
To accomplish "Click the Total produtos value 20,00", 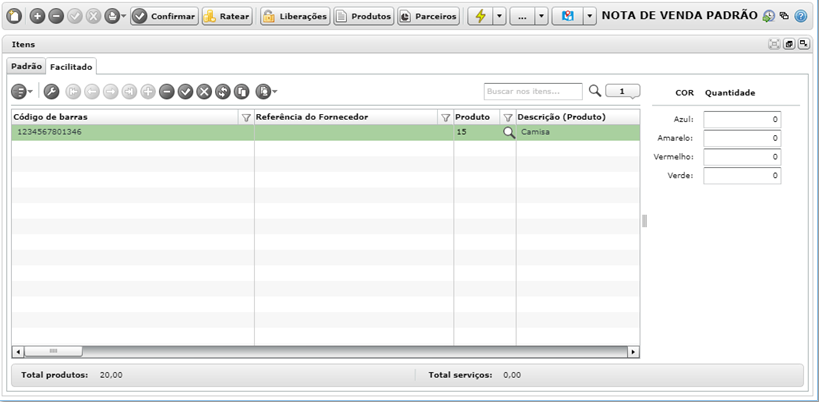I will pyautogui.click(x=111, y=375).
